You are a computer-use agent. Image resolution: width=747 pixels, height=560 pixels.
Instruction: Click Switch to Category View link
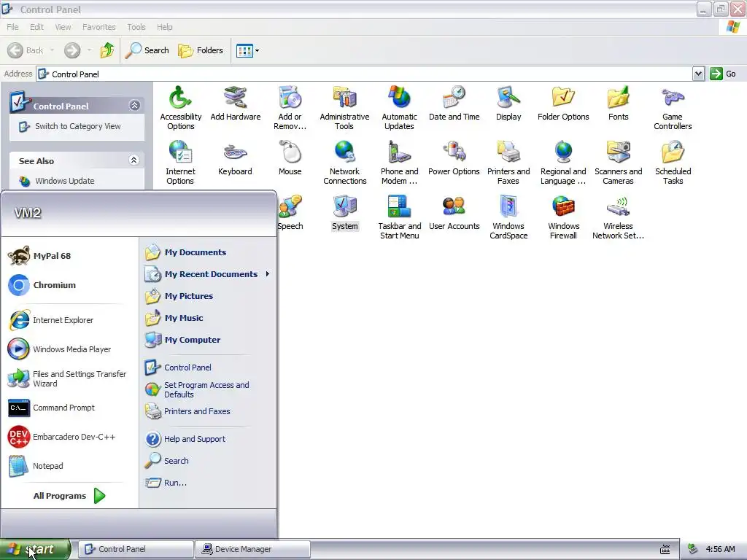(77, 126)
